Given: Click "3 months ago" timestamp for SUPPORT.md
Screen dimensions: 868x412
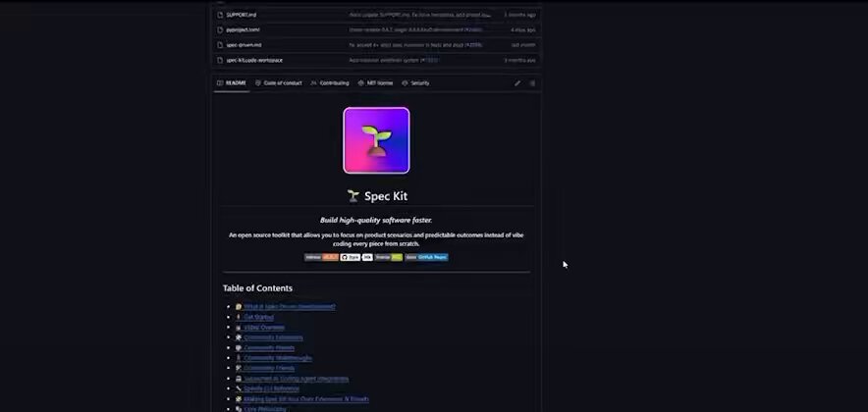Looking at the screenshot, I should tap(519, 15).
